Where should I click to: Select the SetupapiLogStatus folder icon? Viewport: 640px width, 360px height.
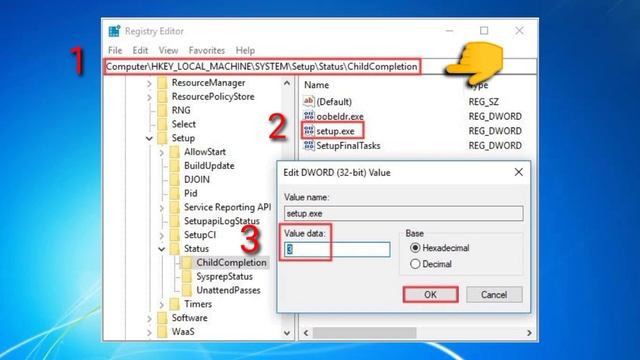coord(175,221)
